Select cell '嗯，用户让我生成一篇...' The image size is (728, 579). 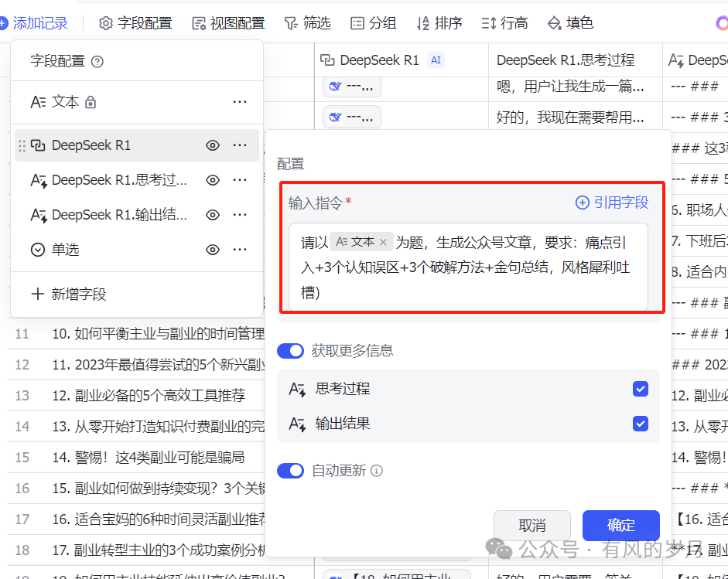click(x=576, y=87)
